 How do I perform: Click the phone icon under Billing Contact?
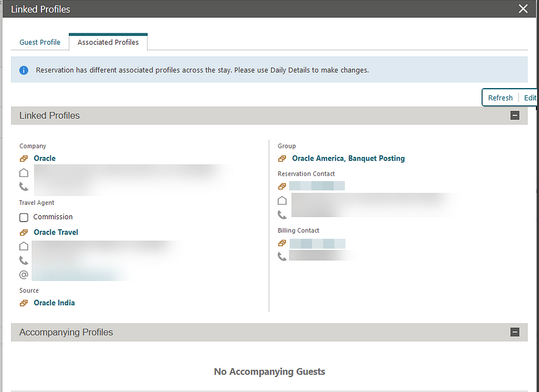282,256
